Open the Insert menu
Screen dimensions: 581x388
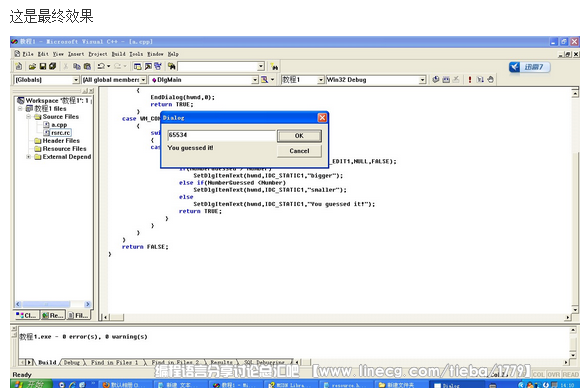coord(76,54)
